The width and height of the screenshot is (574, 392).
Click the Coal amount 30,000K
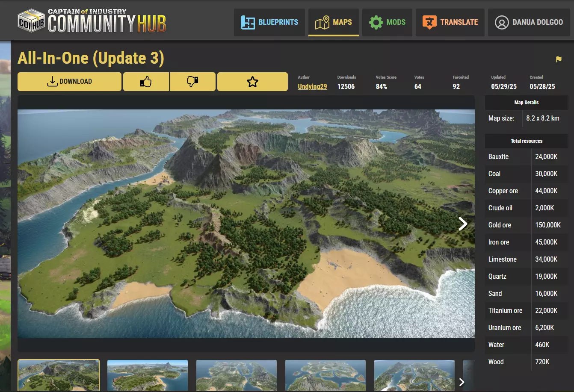(547, 174)
